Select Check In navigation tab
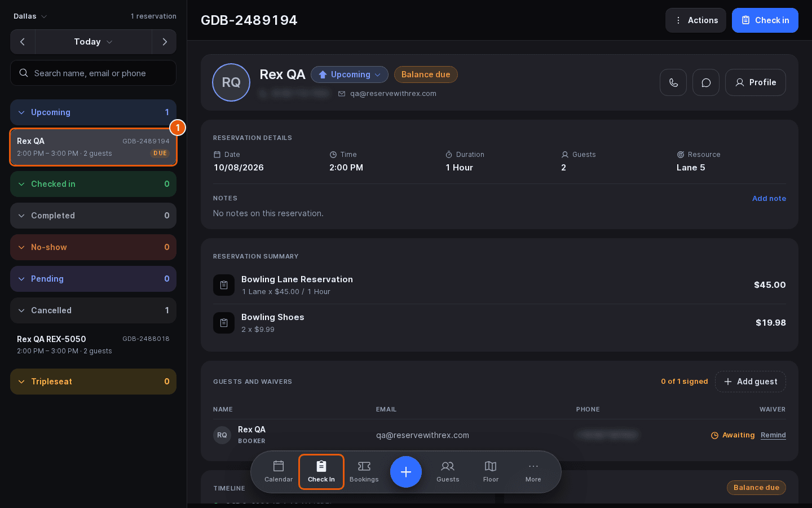The image size is (812, 508). click(321, 472)
